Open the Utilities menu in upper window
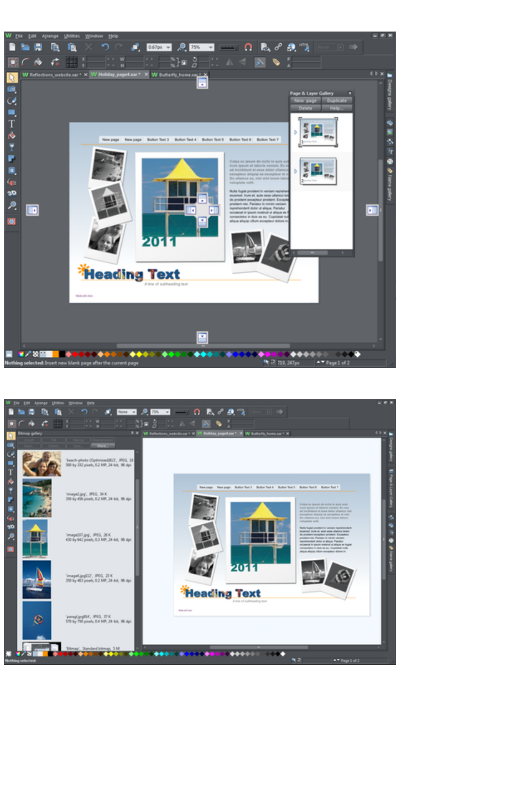The height and width of the screenshot is (806, 532). [72, 36]
